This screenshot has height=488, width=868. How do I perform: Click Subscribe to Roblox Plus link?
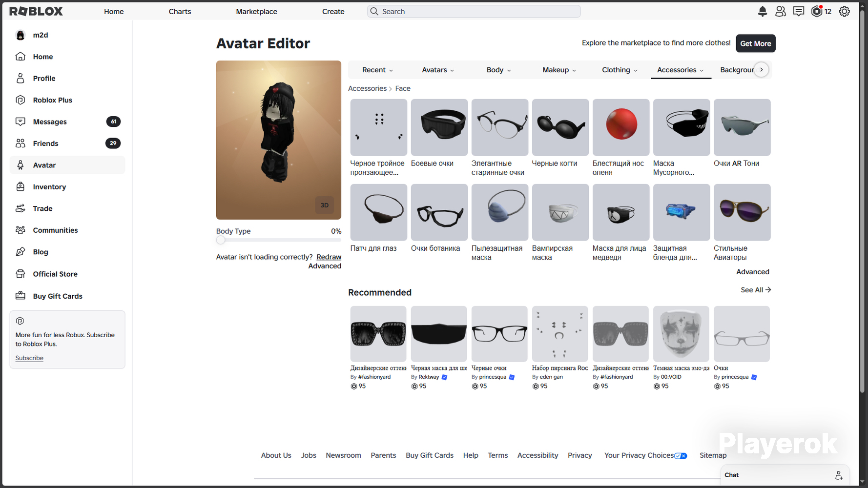tap(29, 358)
